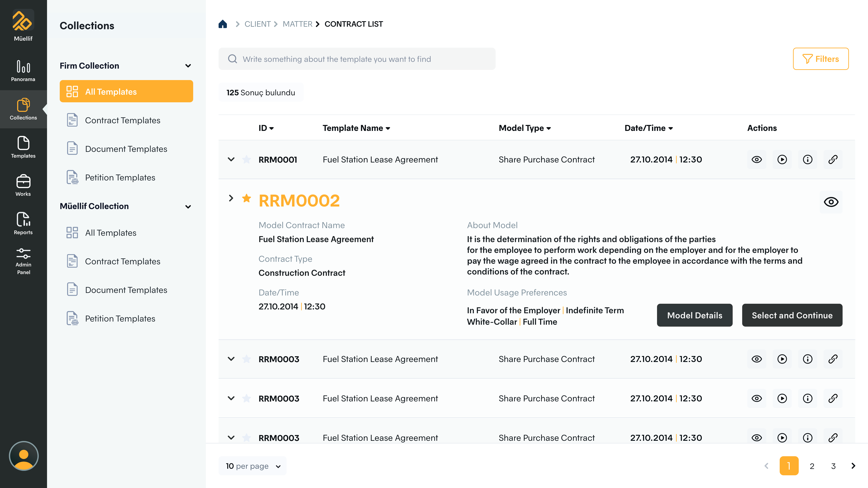This screenshot has width=868, height=488.
Task: Open info icon in first RRM0003 row
Action: [x=808, y=359]
